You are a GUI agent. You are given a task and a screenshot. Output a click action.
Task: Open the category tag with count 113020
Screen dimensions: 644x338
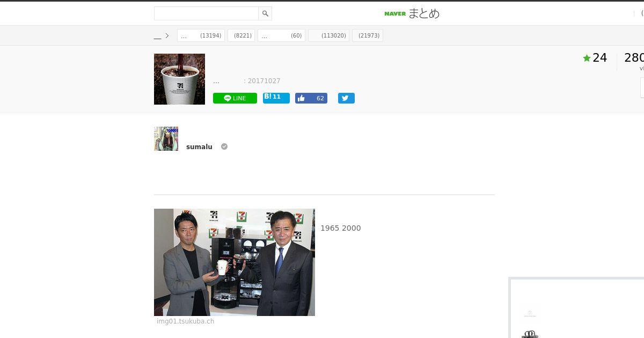pyautogui.click(x=328, y=36)
